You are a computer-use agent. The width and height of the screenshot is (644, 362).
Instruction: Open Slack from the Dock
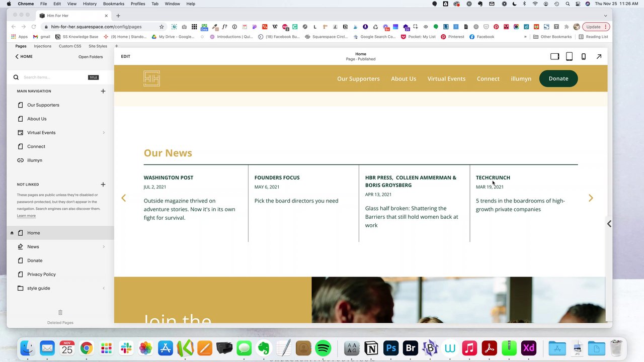pos(126,348)
